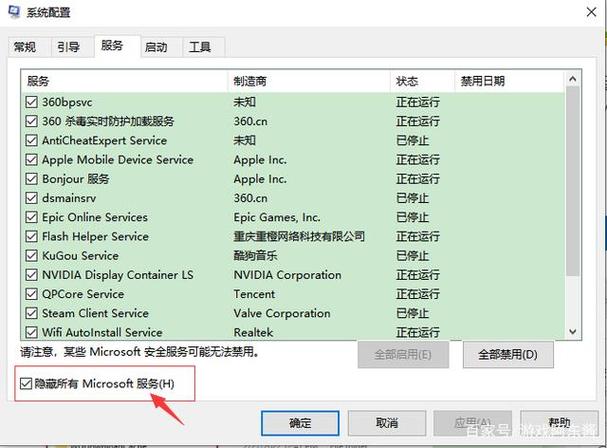Uncheck the KuGou Service checkbox
Screen dimensions: 607x448
point(31,256)
